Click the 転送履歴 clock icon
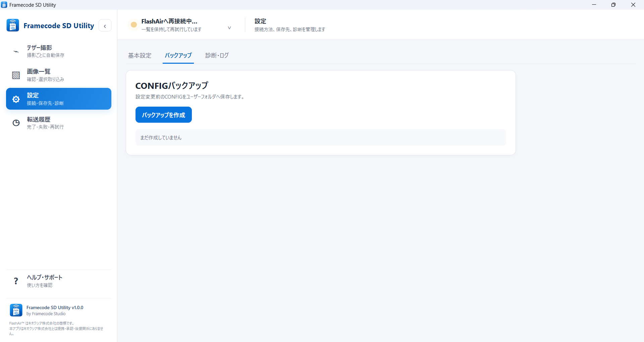The image size is (644, 342). coord(16,123)
